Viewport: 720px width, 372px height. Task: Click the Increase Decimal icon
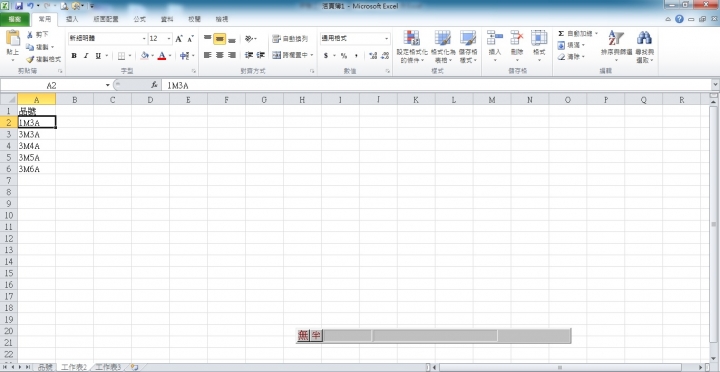(x=373, y=56)
